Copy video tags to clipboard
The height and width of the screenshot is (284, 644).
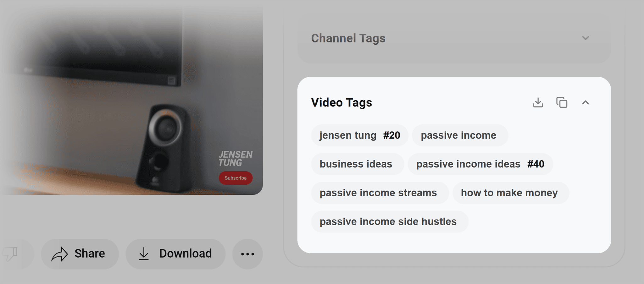(x=562, y=102)
